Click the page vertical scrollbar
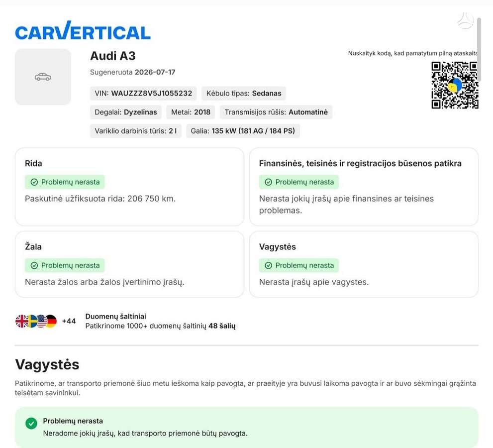Image resolution: width=493 pixels, height=448 pixels. pos(479,49)
